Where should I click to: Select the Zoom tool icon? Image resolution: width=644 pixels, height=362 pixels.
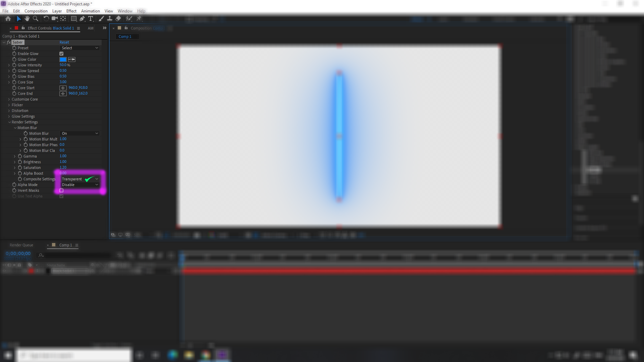coord(35,18)
